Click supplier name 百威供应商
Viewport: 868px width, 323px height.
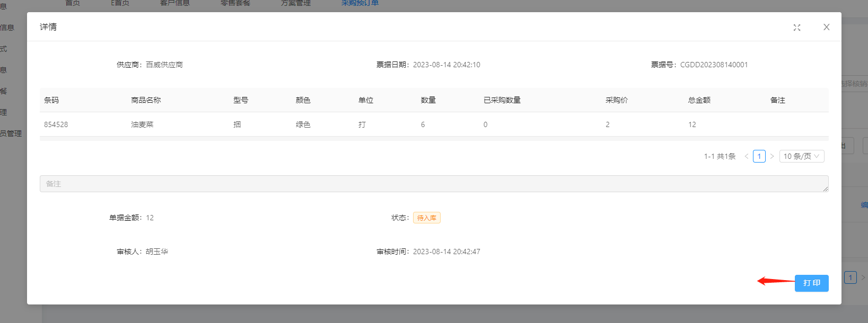pos(164,65)
